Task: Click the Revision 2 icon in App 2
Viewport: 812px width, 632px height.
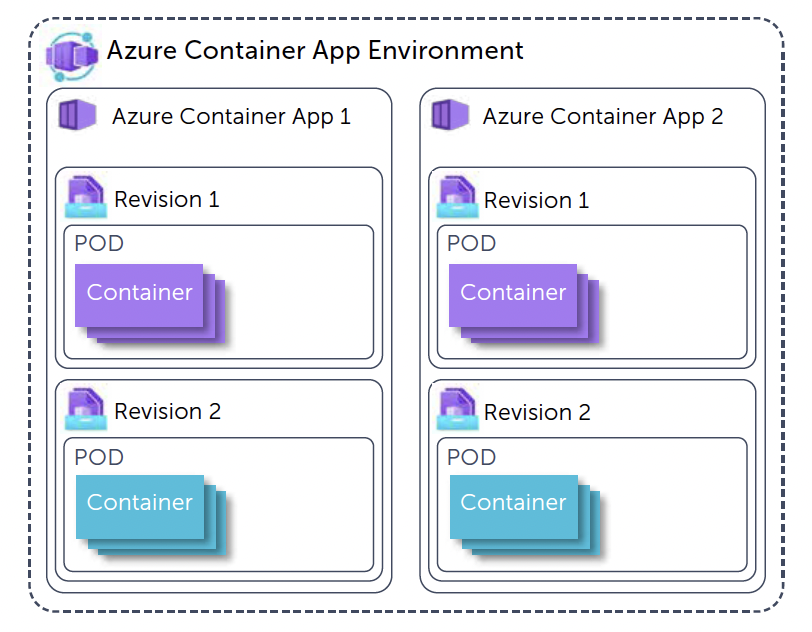Action: tap(457, 409)
